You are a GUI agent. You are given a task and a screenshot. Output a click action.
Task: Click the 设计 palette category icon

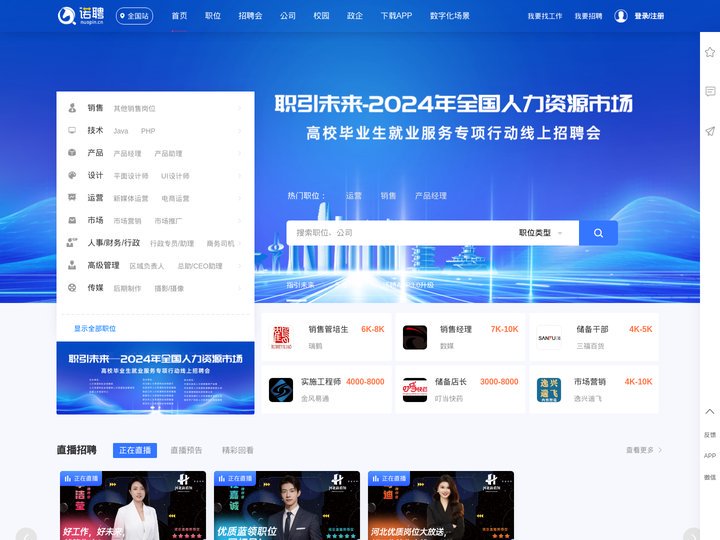coord(72,175)
